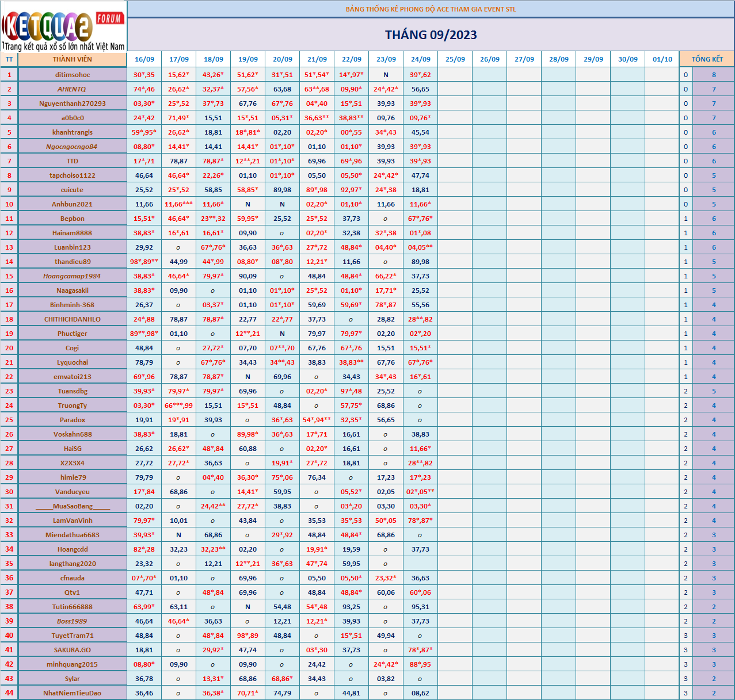Viewport: 735px width, 700px height.
Task: Click the member name SAKURA.GO
Action: (x=73, y=650)
